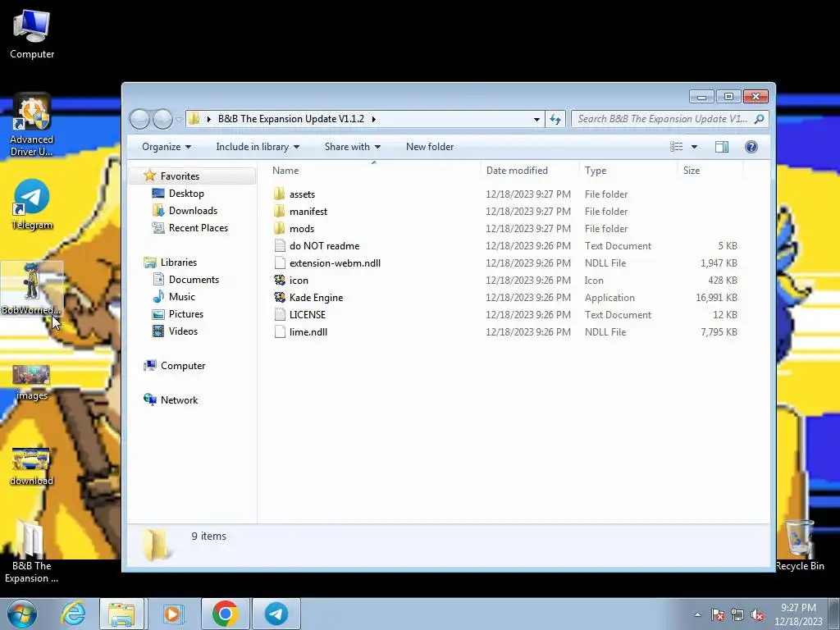Select Network in navigation pane
Screen dimensions: 840x630
click(179, 400)
